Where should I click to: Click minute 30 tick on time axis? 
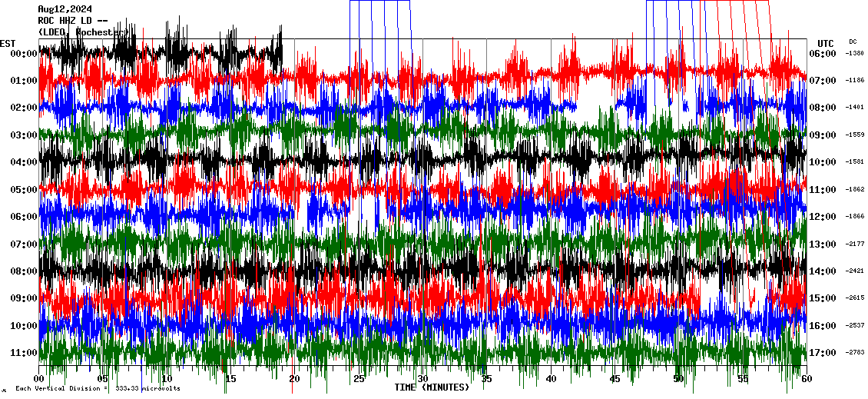pos(422,379)
